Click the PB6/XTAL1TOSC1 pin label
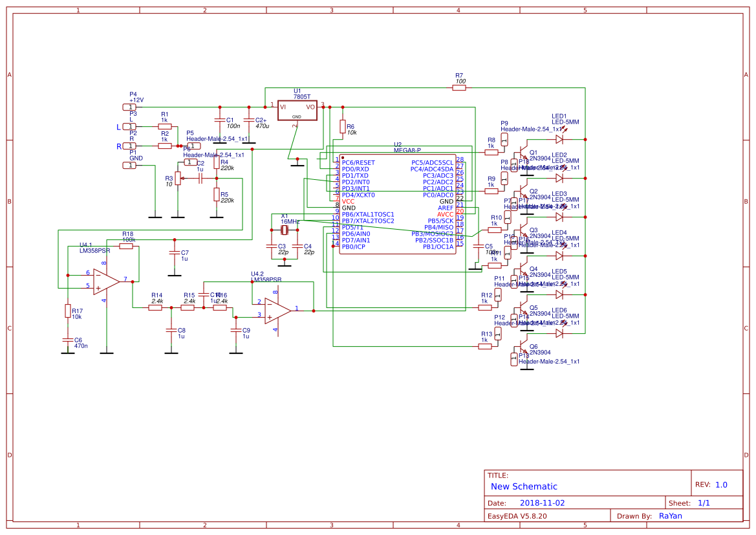The image size is (756, 535). pos(368,214)
